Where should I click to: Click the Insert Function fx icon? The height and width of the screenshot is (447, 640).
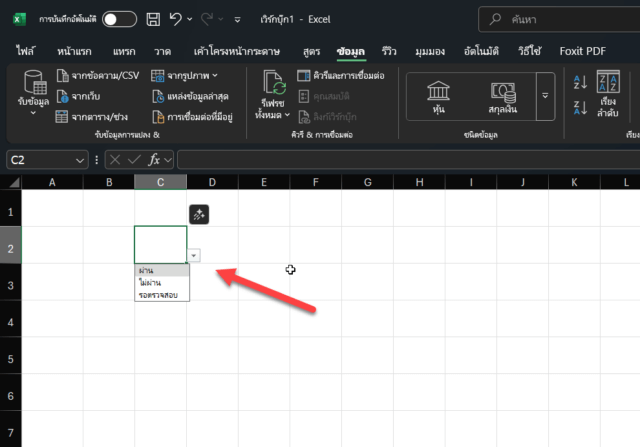pos(154,160)
